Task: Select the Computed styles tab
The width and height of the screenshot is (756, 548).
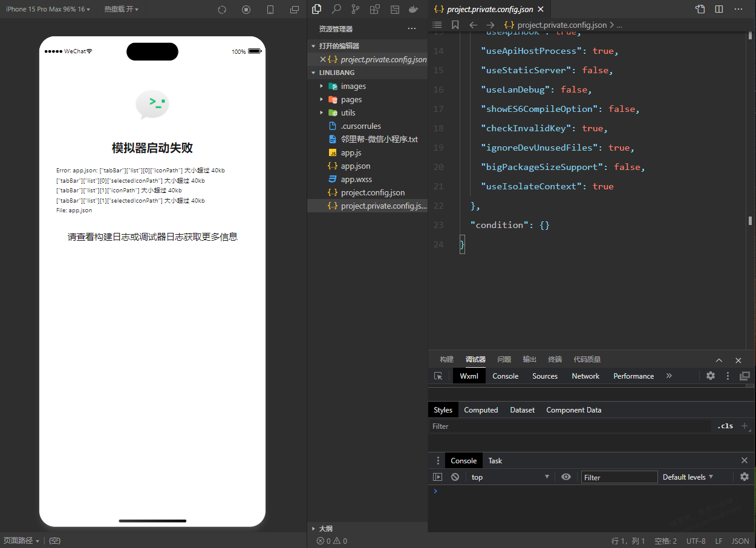Action: pyautogui.click(x=481, y=409)
